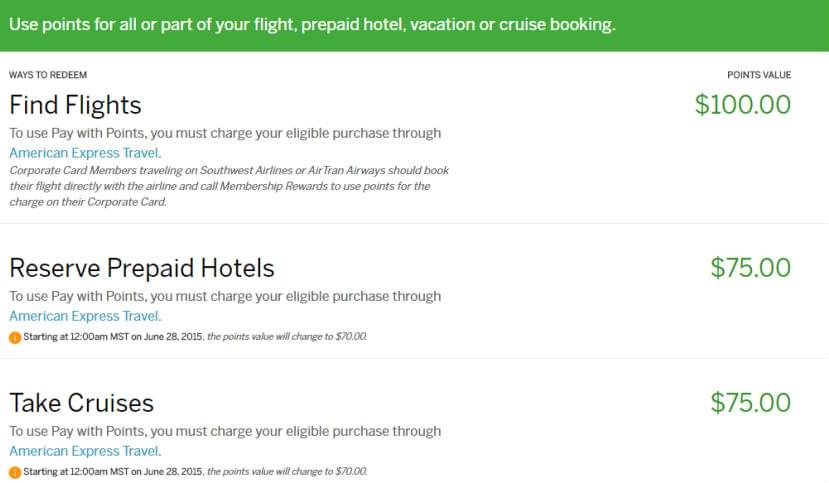Click the Pay with Points description under Reserve Prepaid Hotels
Viewport: 829px width, 483px height.
[x=225, y=296]
